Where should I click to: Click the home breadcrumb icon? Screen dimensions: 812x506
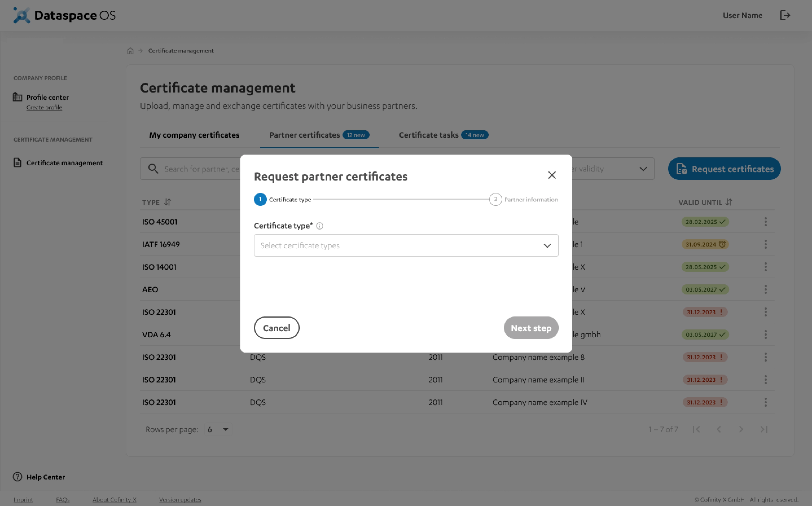[130, 51]
